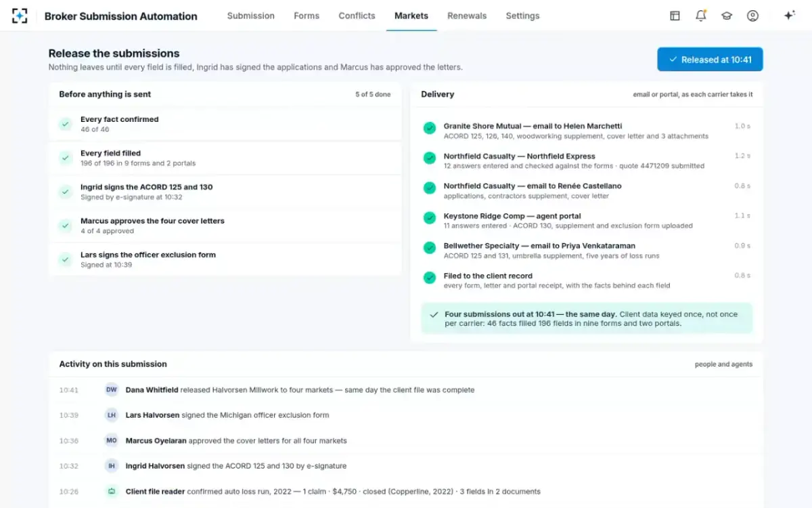Open Ingrid signs the ACORD 125 and 130
The width and height of the screenshot is (812, 508).
click(x=225, y=192)
